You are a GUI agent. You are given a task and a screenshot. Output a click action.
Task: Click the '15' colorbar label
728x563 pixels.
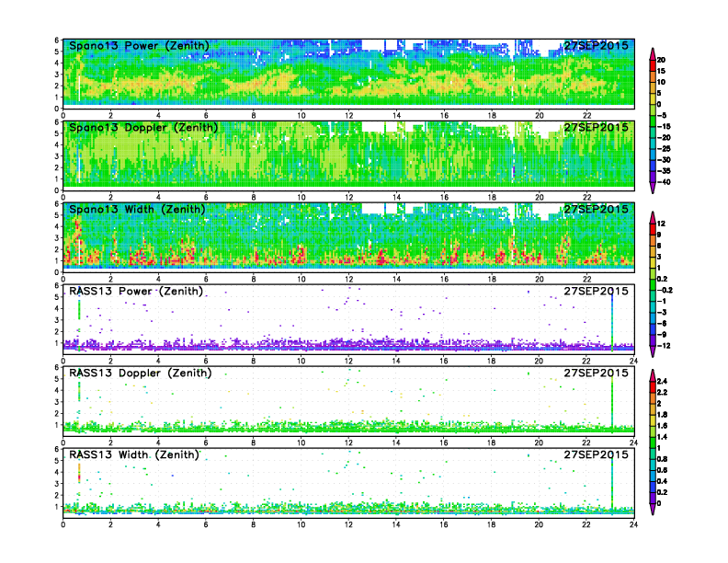click(x=661, y=71)
